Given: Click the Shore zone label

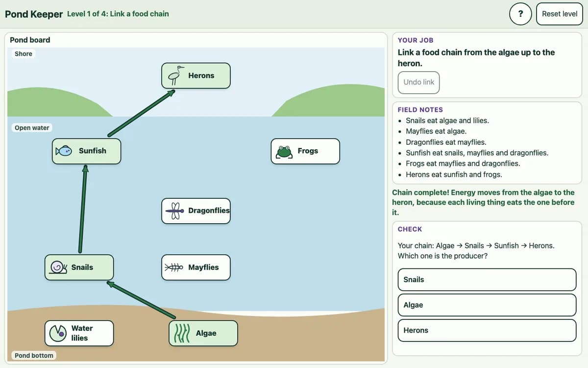Looking at the screenshot, I should [x=24, y=54].
